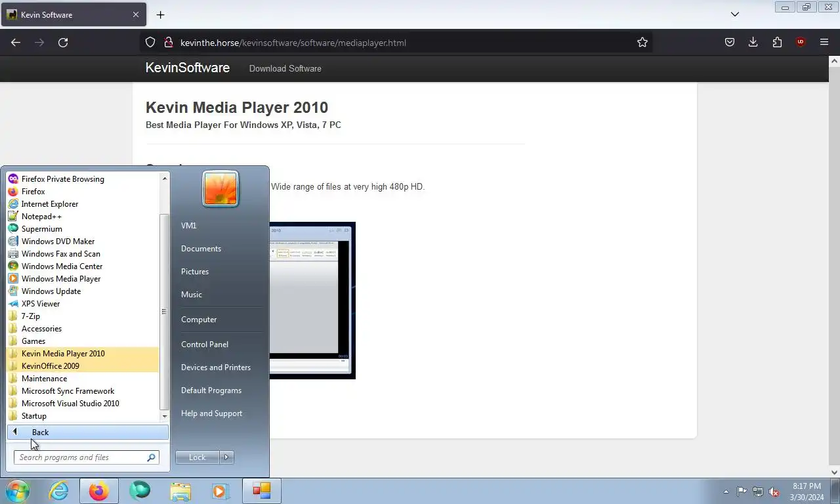Image resolution: width=840 pixels, height=504 pixels.
Task: Click the programs list scroll-down arrow
Action: pyautogui.click(x=165, y=416)
